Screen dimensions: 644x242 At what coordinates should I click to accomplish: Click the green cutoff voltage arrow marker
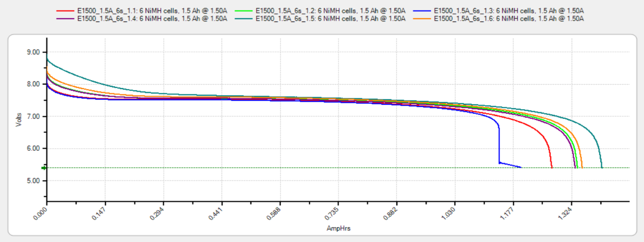tap(44, 168)
